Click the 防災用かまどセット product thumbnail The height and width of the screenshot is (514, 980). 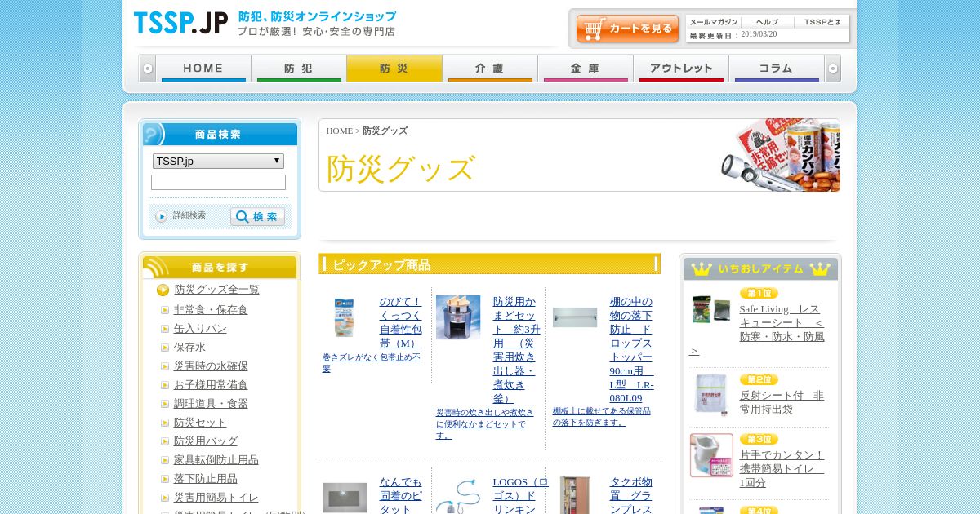coord(458,317)
